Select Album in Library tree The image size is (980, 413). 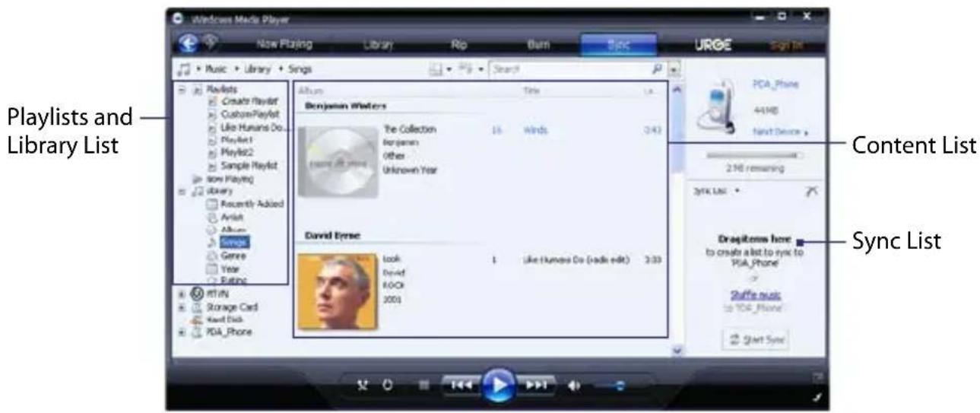point(232,229)
